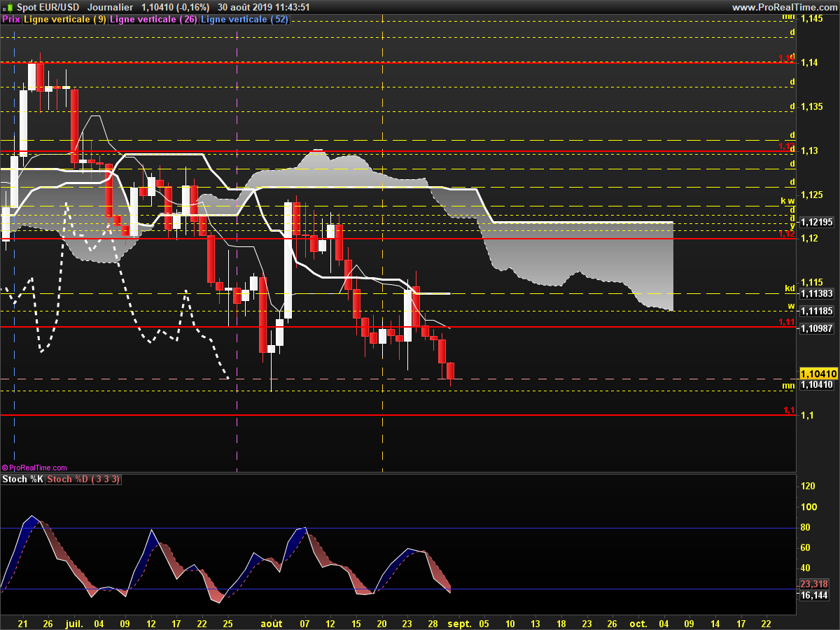Click the 1,11383 price tag
The image size is (840, 630).
click(817, 293)
